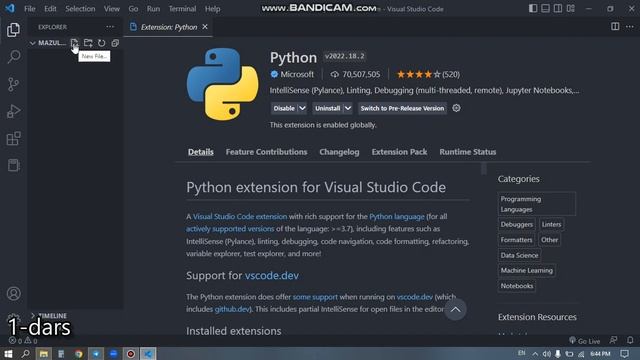
Task: Follow the github.dev link
Action: click(x=232, y=309)
